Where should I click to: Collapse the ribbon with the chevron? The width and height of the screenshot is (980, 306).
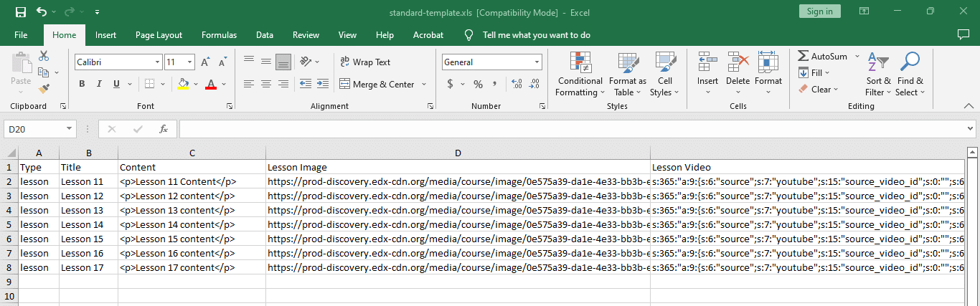coord(969,106)
